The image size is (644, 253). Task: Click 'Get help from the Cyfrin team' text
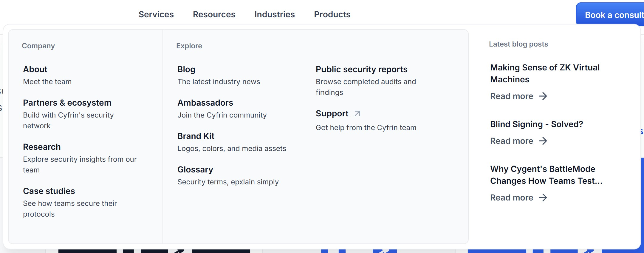pyautogui.click(x=366, y=128)
